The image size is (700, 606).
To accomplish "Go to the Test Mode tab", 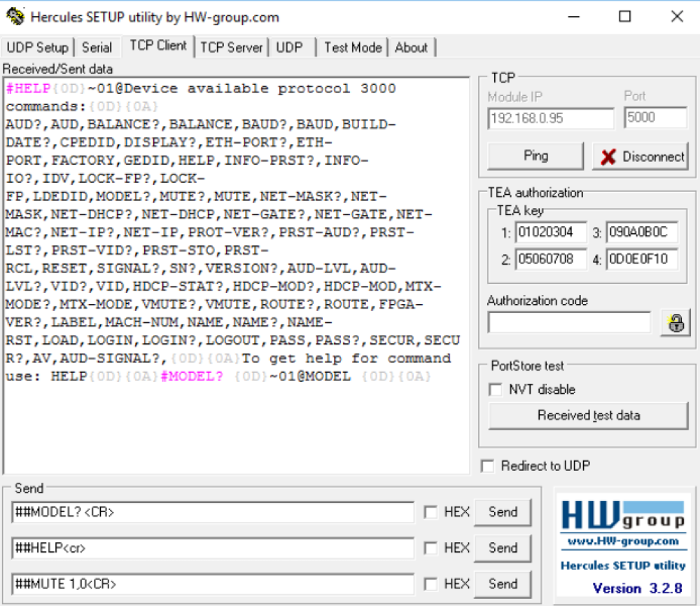I will pyautogui.click(x=353, y=48).
